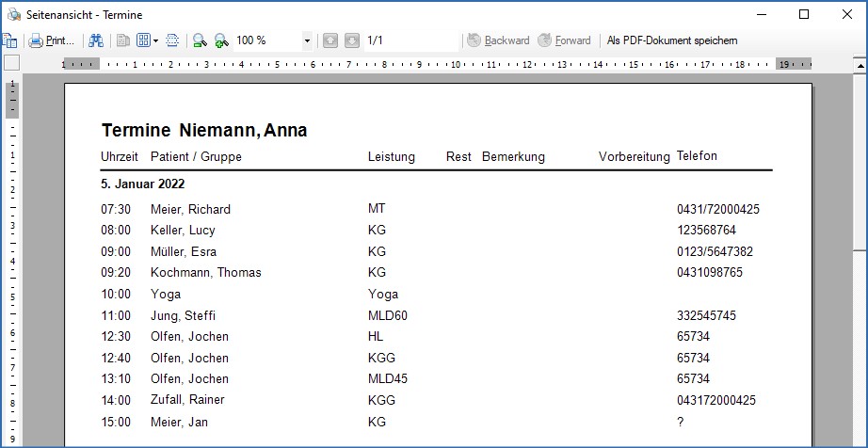This screenshot has height=448, width=868.
Task: Click the 12:40 time entry
Action: [116, 359]
